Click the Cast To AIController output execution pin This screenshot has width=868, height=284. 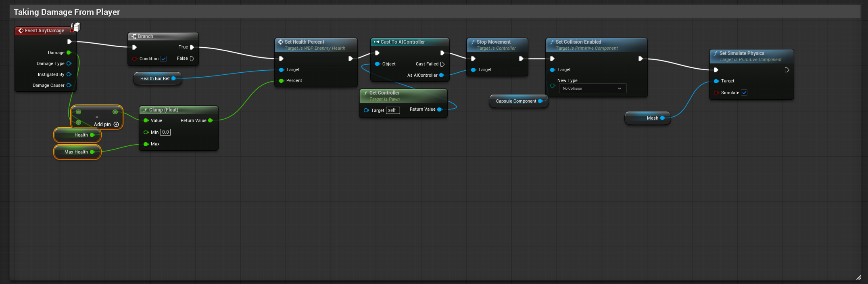pos(442,53)
